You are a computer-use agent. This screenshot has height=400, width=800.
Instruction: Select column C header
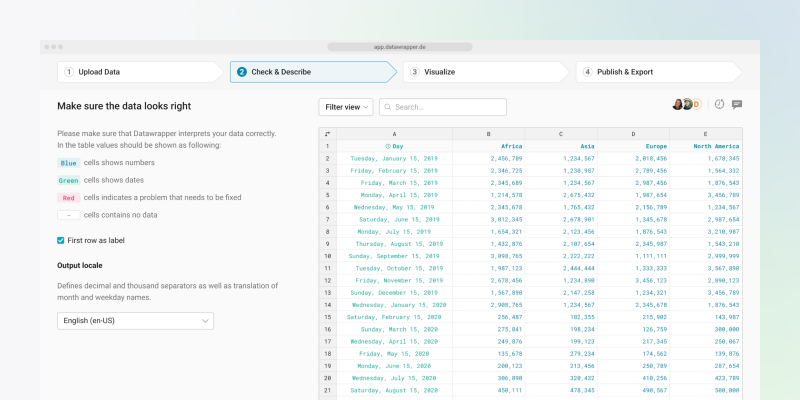click(561, 134)
